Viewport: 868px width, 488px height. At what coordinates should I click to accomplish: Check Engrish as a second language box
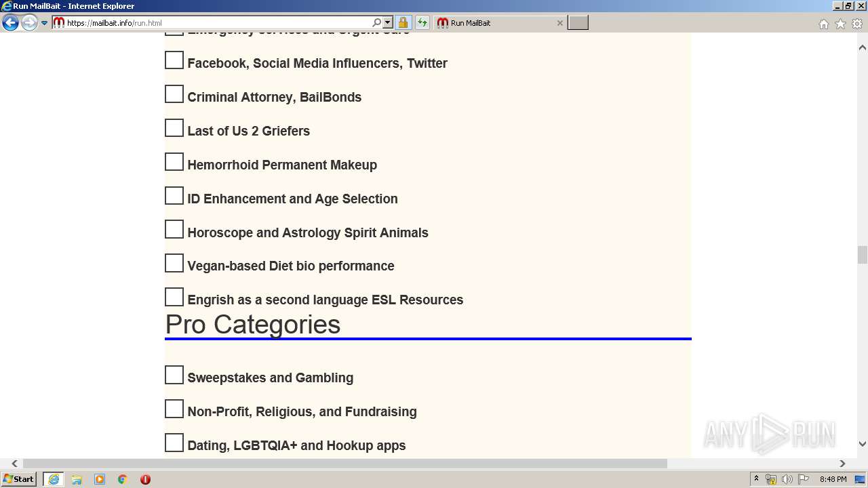[174, 297]
